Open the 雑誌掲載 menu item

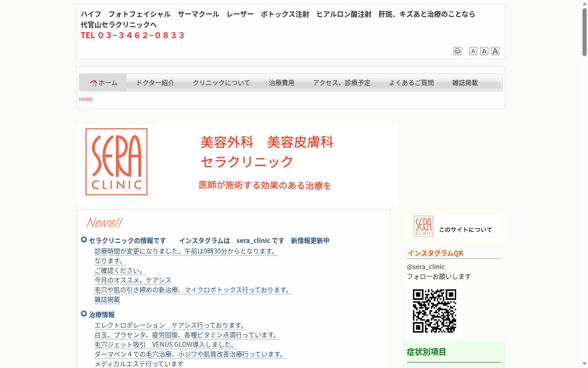pyautogui.click(x=465, y=83)
